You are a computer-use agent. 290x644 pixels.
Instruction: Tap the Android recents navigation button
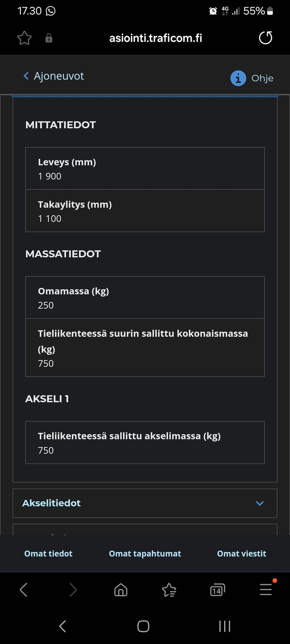(224, 626)
